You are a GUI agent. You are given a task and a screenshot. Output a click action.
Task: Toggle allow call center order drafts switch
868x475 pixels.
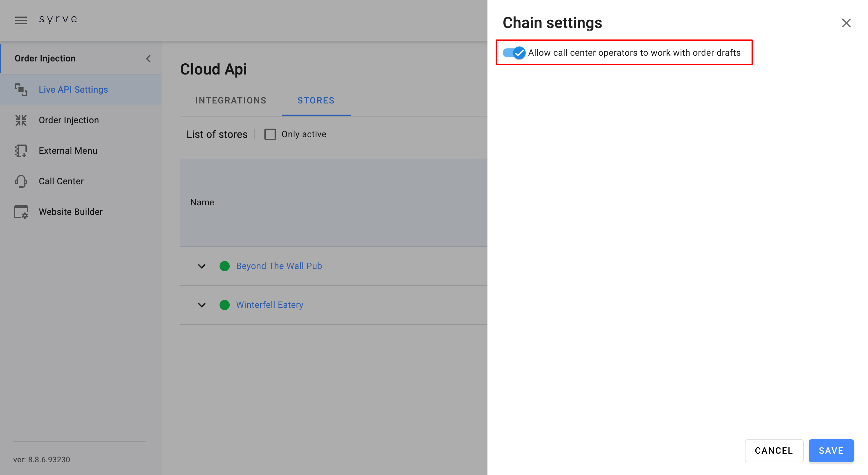tap(514, 53)
